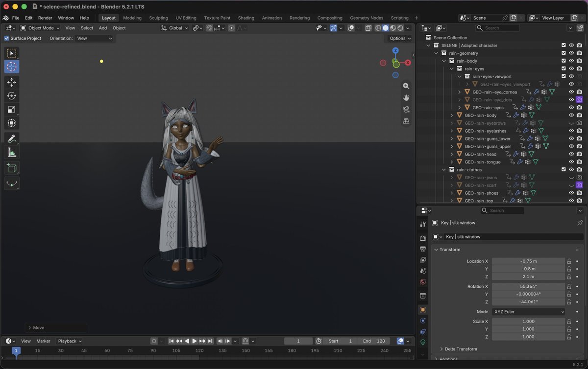Select the Select Box tool
Viewport: 588px width, 369px height.
click(12, 53)
